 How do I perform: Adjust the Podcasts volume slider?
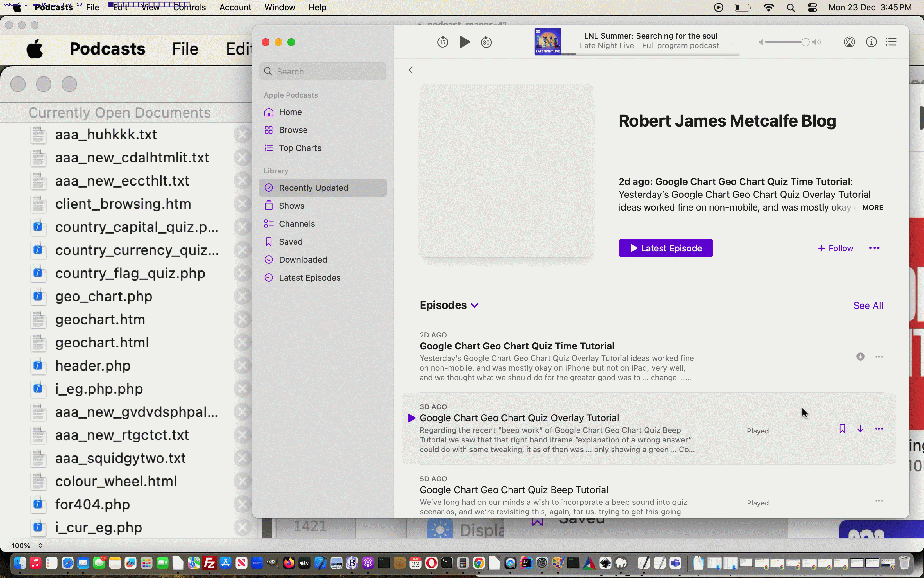click(788, 42)
